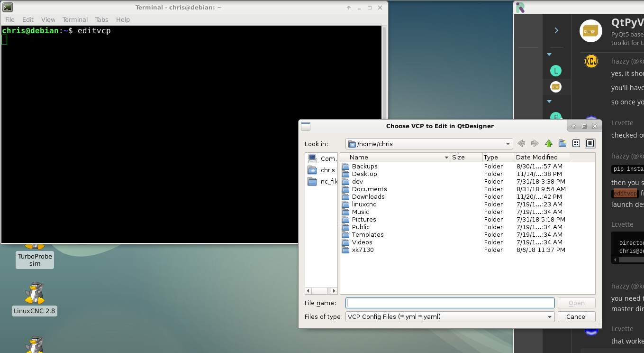Switch file dialog to icon list view

click(x=576, y=144)
